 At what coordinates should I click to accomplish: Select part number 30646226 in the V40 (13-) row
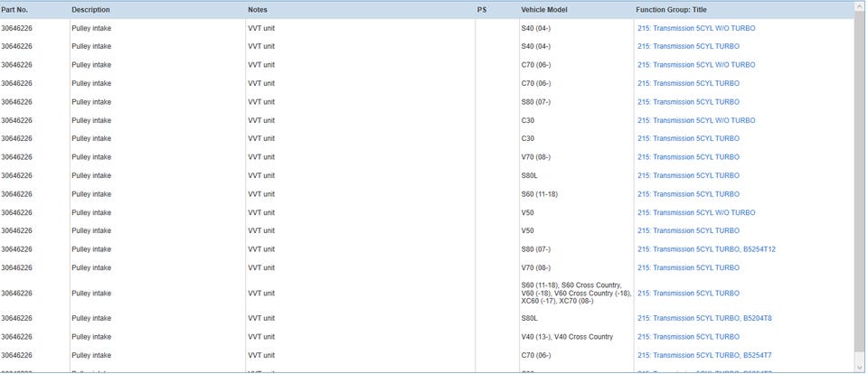16,337
